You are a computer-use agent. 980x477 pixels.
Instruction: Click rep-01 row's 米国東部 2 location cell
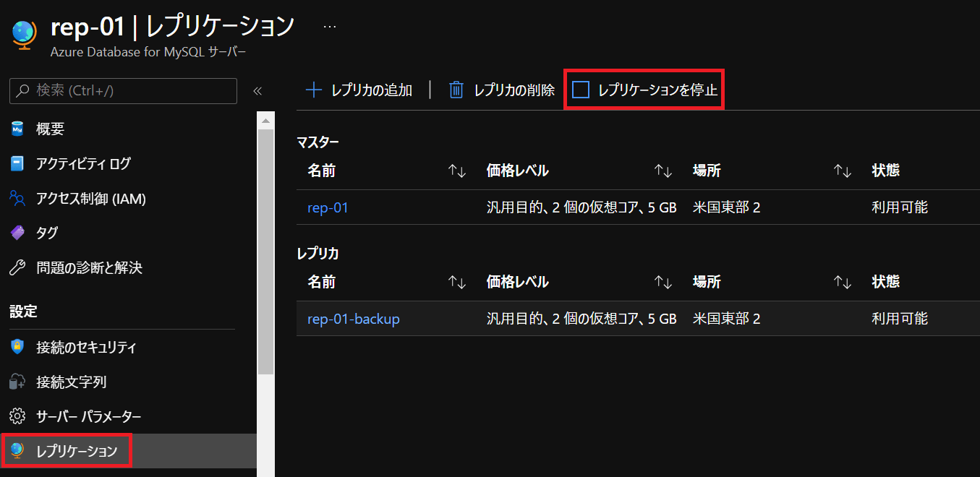pos(726,207)
